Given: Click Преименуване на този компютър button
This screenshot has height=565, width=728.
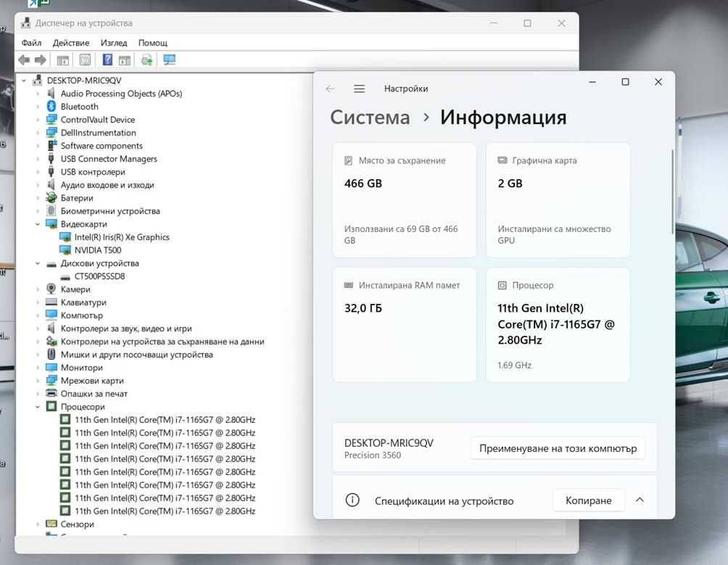Looking at the screenshot, I should 558,448.
